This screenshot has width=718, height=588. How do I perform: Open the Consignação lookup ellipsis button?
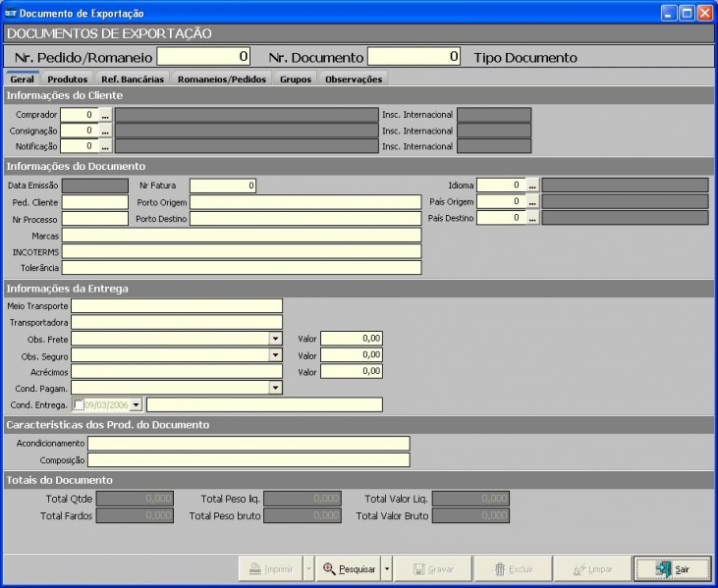pyautogui.click(x=106, y=131)
